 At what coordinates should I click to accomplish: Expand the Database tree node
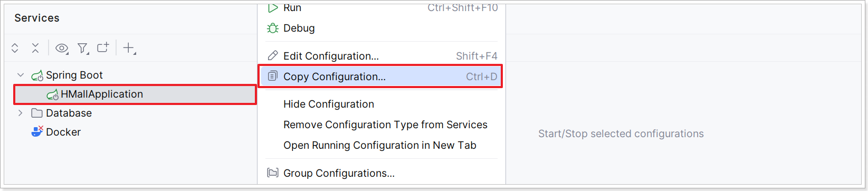click(x=21, y=113)
